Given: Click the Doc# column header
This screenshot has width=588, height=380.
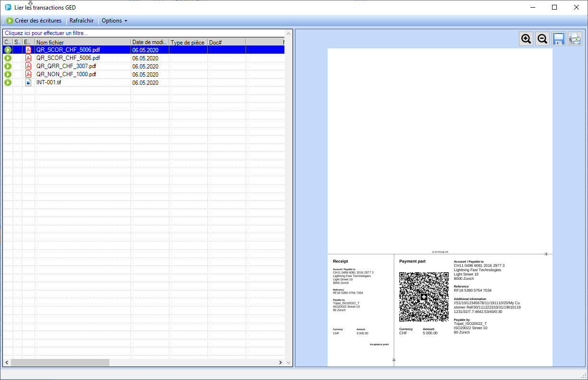Looking at the screenshot, I should (226, 43).
